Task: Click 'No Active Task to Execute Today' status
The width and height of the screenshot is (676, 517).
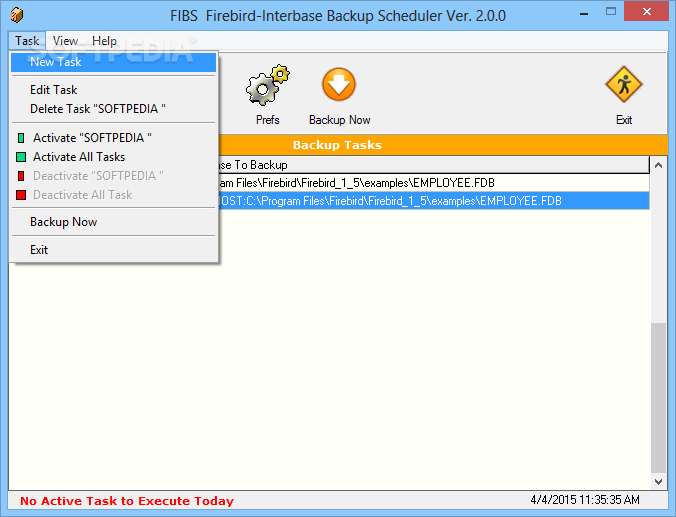Action: [x=127, y=501]
